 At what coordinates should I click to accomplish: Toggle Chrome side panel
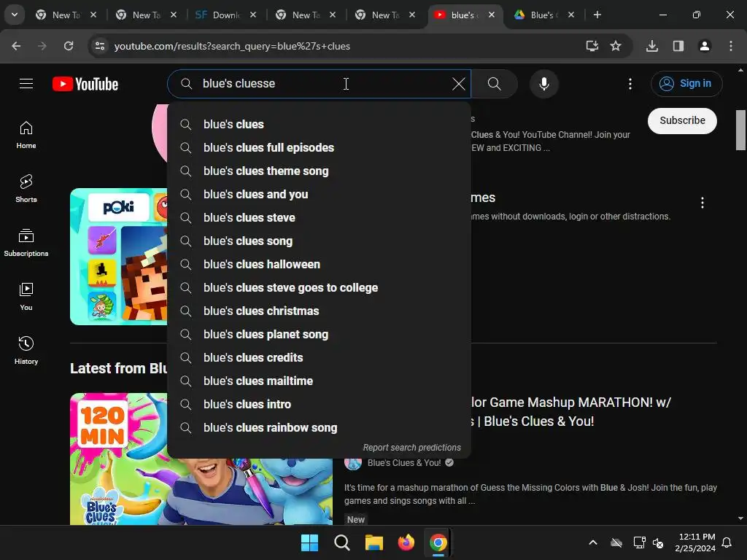(x=678, y=46)
